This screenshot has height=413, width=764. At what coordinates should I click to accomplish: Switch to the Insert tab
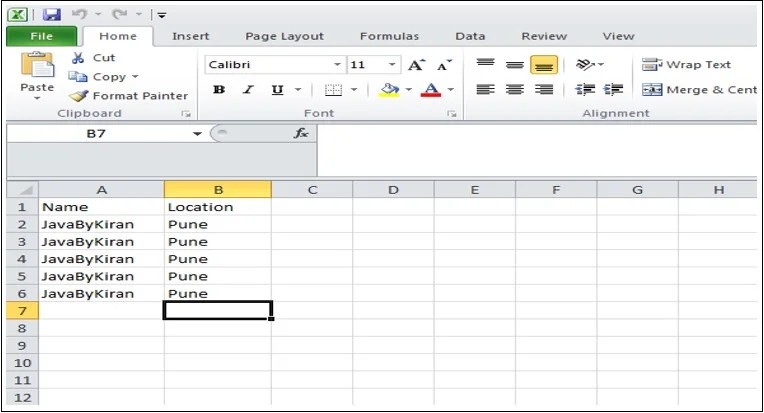191,37
